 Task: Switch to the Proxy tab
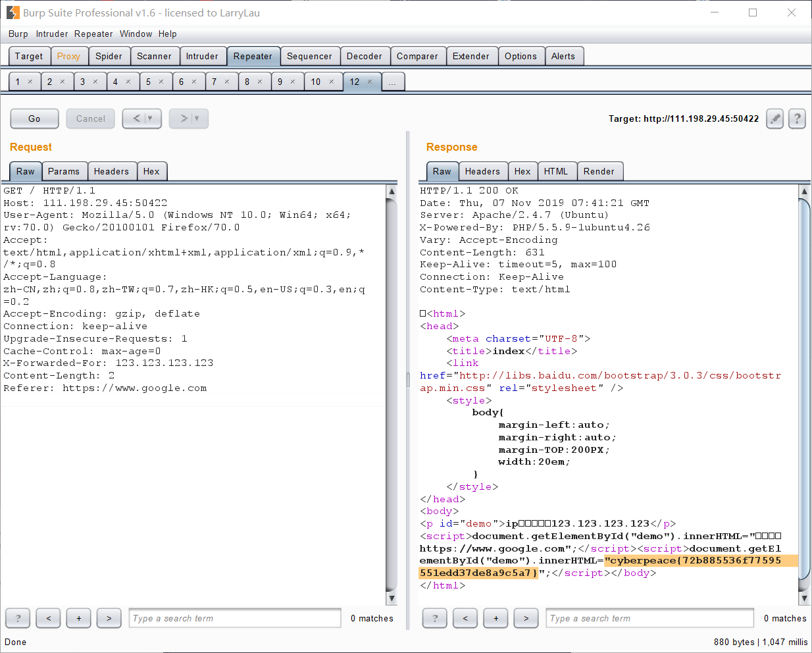[68, 56]
